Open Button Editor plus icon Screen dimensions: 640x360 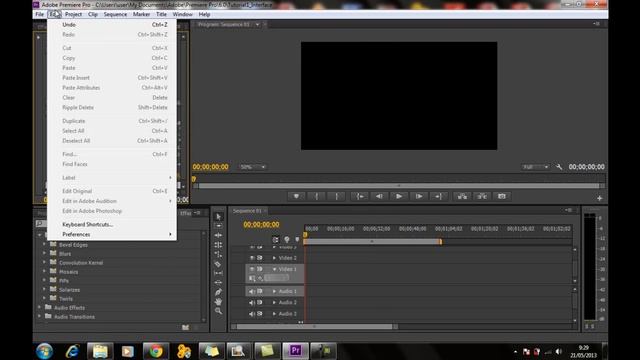pos(600,198)
